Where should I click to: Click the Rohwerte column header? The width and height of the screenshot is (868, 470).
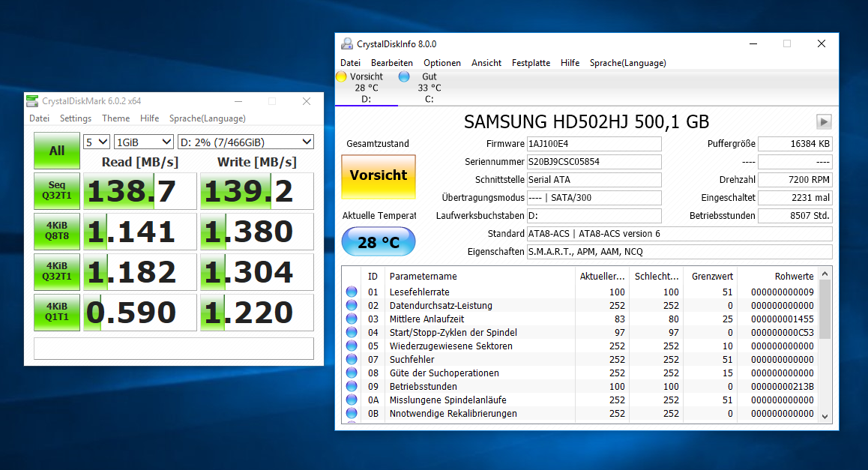[x=778, y=277]
